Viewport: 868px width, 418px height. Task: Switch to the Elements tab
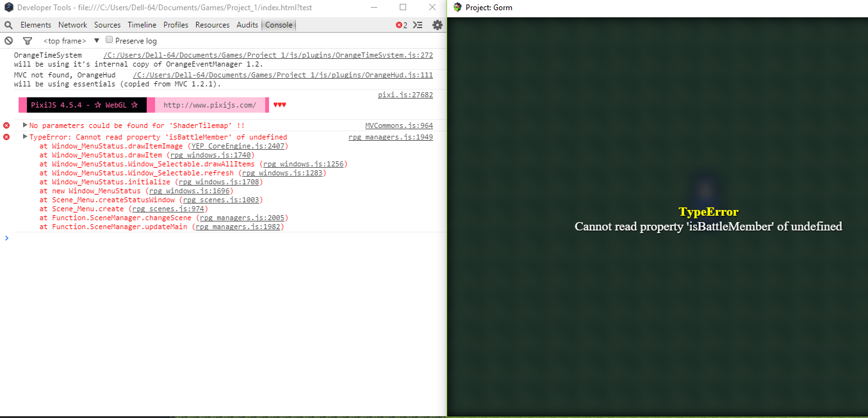click(x=36, y=25)
